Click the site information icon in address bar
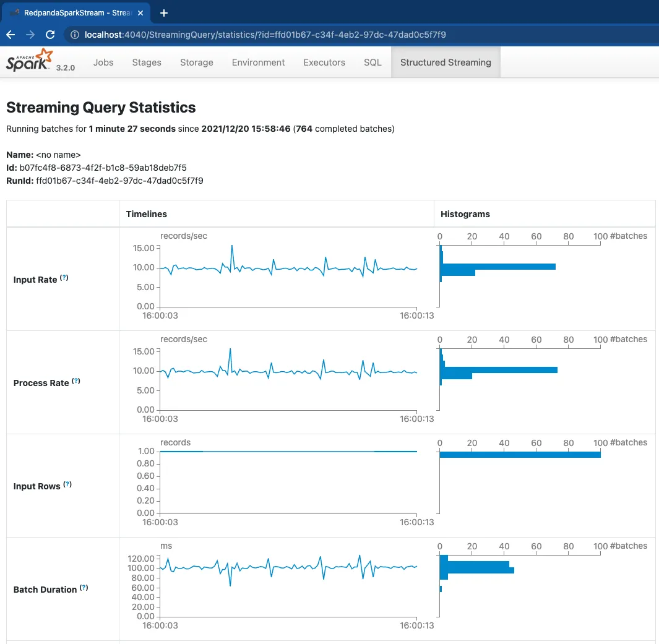The image size is (659, 644). (74, 36)
